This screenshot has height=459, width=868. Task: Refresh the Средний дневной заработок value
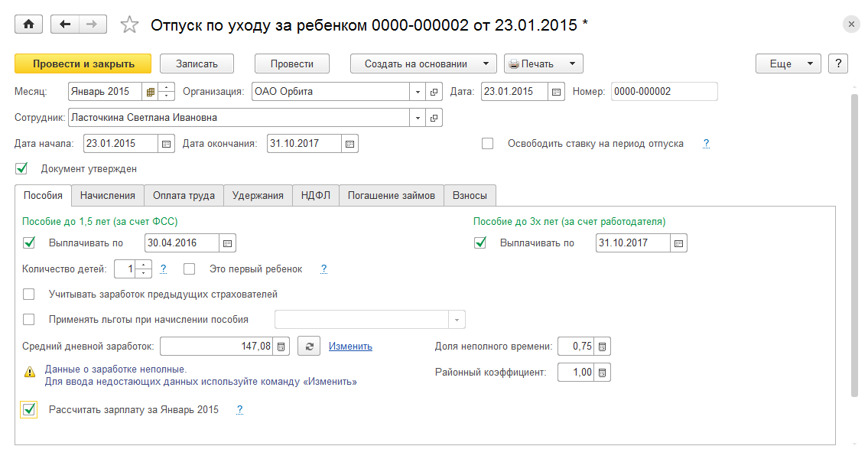pos(307,347)
